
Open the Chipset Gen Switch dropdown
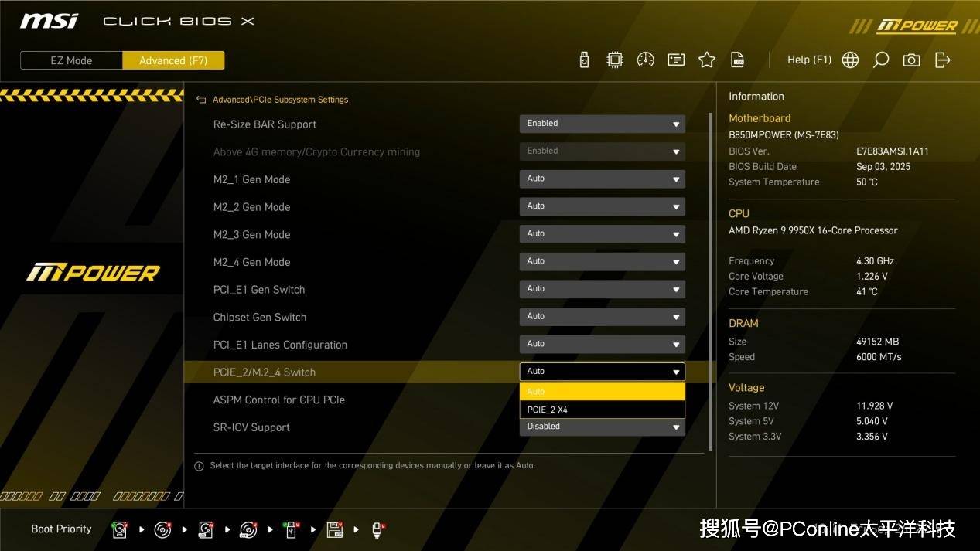[603, 317]
